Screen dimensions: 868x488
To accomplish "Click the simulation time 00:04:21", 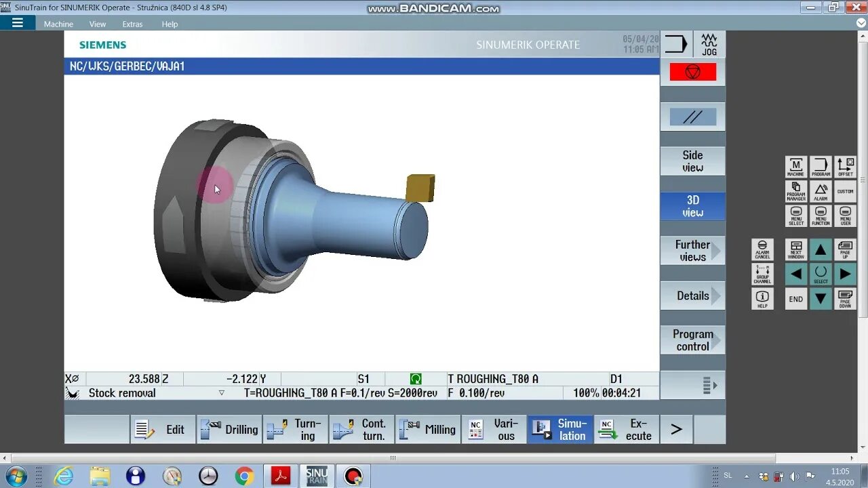I will [x=621, y=393].
